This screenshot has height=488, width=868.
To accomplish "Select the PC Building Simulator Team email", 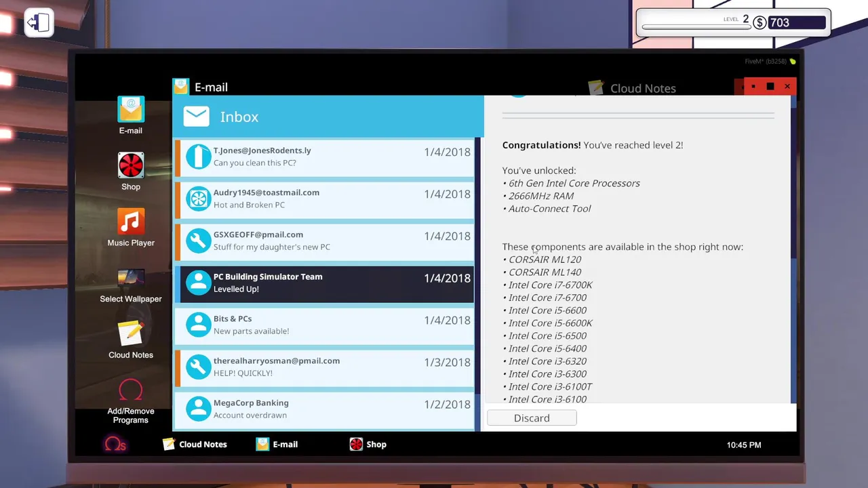I will (324, 283).
